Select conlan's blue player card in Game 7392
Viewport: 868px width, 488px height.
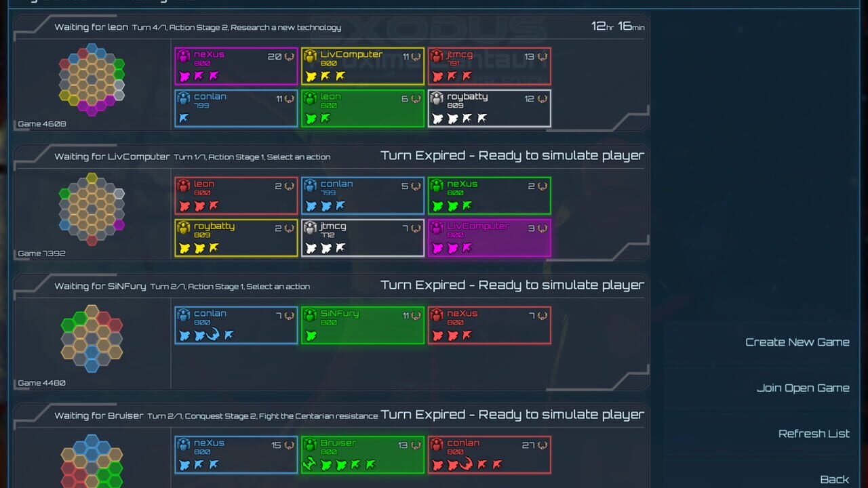tap(363, 196)
